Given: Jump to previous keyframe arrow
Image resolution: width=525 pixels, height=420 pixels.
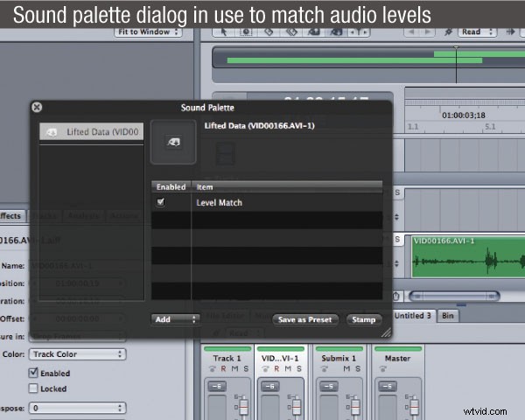Looking at the screenshot, I should coord(411,31).
